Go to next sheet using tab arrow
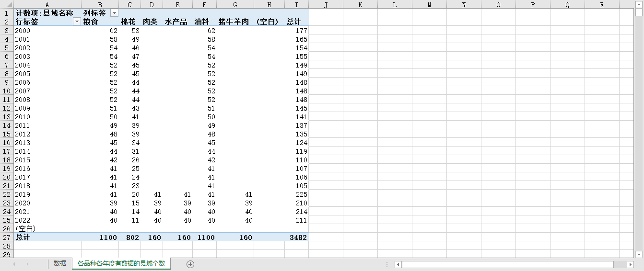Screen dimensions: 644x271 [x=27, y=264]
